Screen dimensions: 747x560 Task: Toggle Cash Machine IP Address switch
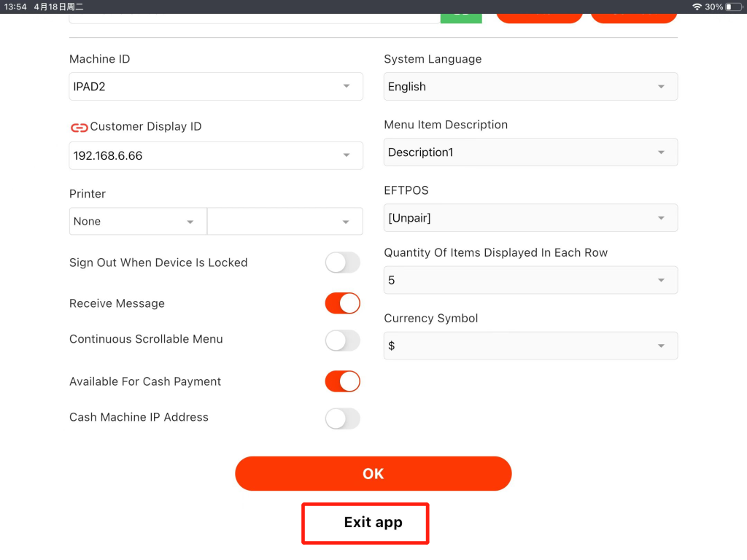342,418
